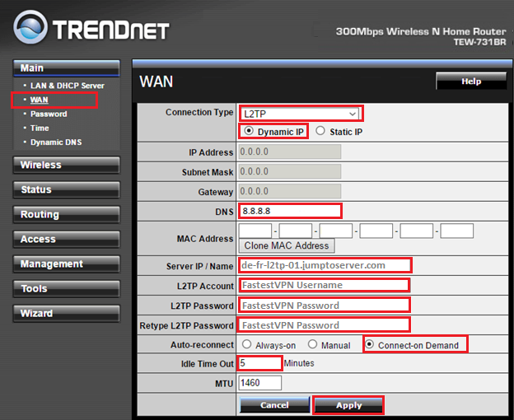Expand the Connection Type L2TP dropdown

pyautogui.click(x=301, y=114)
